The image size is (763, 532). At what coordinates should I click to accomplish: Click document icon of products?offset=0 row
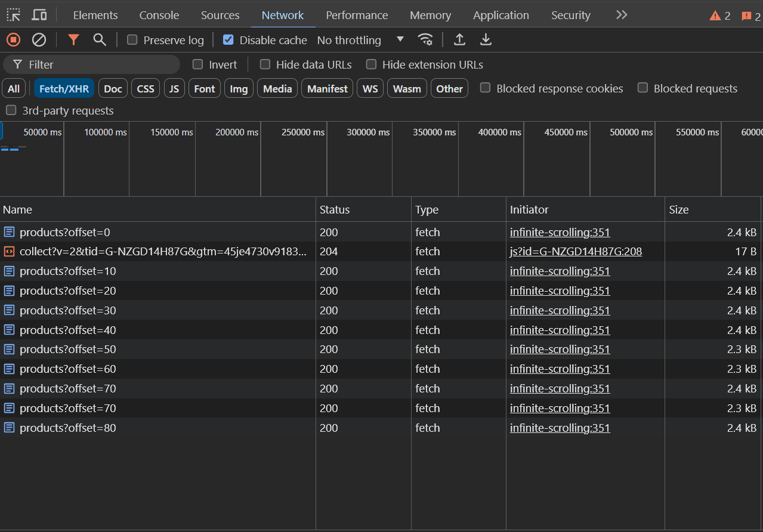point(9,232)
